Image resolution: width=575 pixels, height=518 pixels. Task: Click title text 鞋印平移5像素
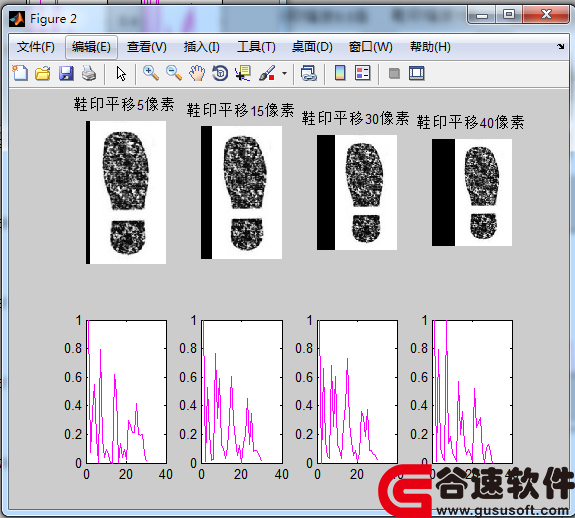click(x=124, y=104)
